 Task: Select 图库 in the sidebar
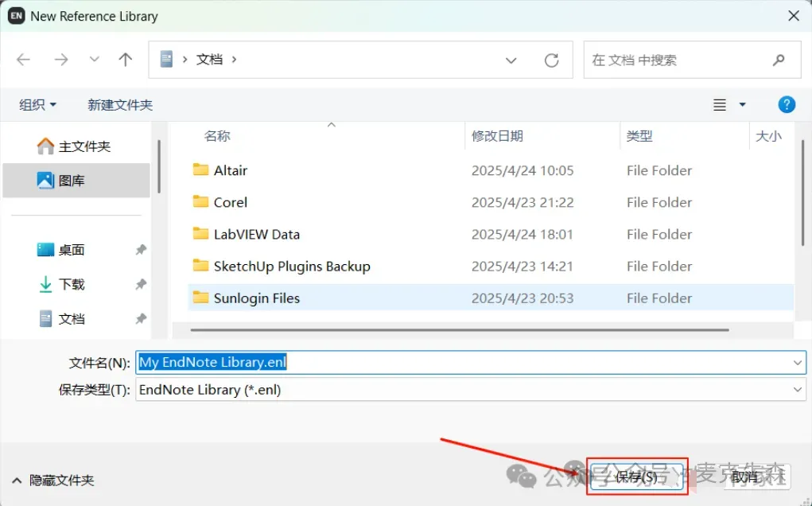click(x=76, y=181)
